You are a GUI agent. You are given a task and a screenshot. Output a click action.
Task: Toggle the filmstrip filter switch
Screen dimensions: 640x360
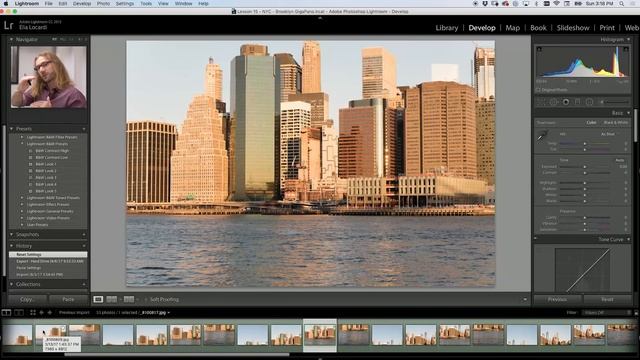click(636, 313)
